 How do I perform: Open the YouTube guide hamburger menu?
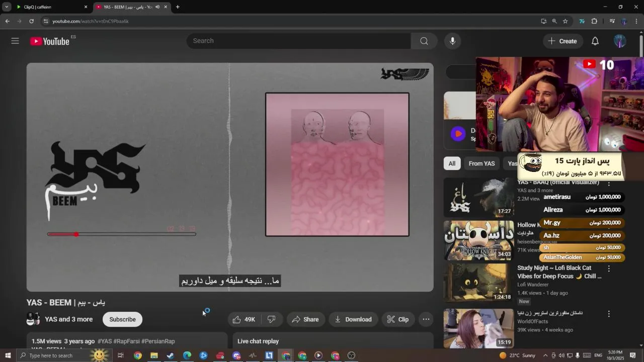[15, 41]
